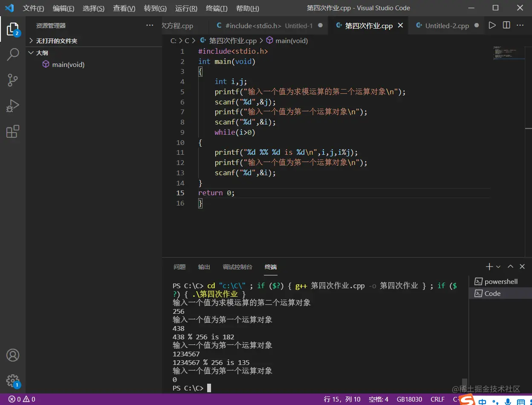Click the terminal output 438 % 256 is 182
Screen dimensions: 532x405
(203, 337)
